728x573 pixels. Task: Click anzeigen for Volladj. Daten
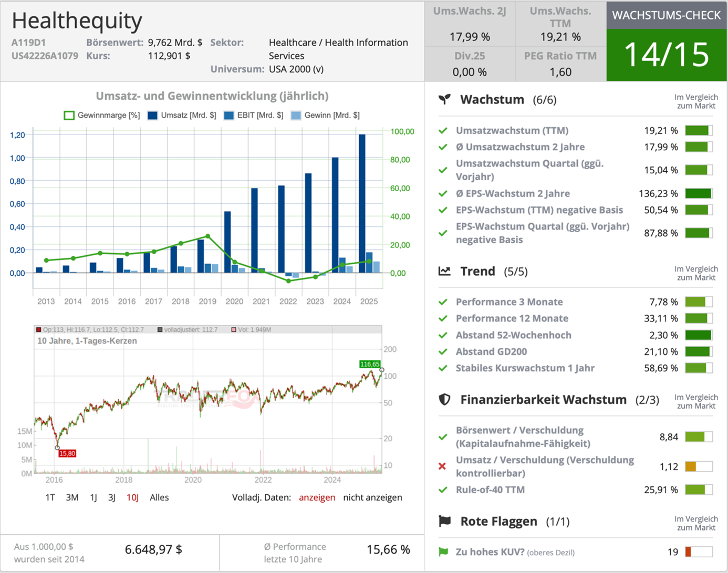[x=317, y=497]
